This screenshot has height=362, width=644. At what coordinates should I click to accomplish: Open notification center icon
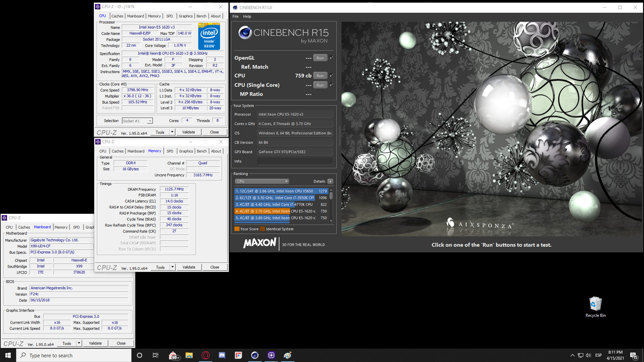click(x=634, y=356)
